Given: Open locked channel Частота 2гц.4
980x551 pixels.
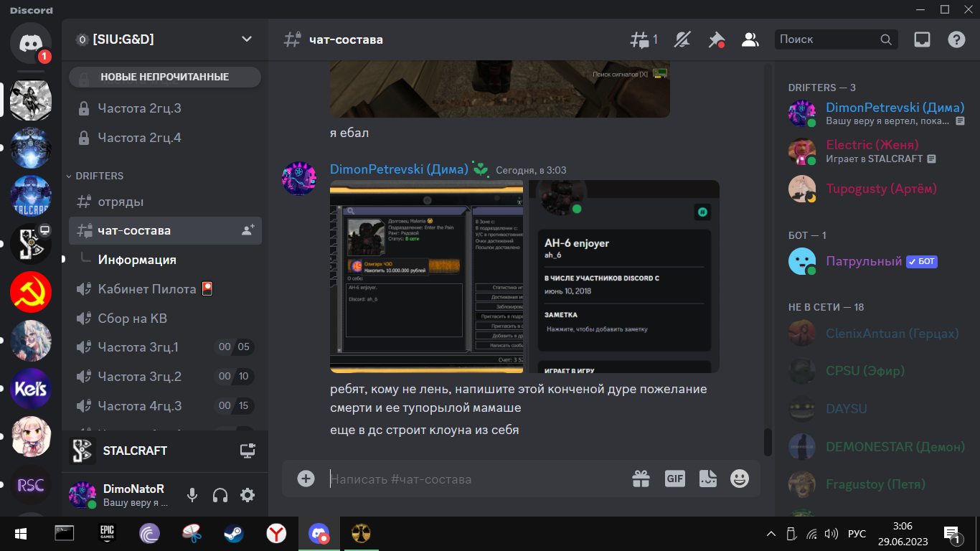Looking at the screenshot, I should coord(165,137).
